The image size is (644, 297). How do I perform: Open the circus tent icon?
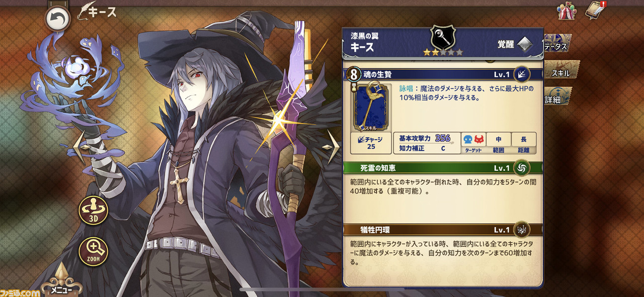tap(566, 11)
